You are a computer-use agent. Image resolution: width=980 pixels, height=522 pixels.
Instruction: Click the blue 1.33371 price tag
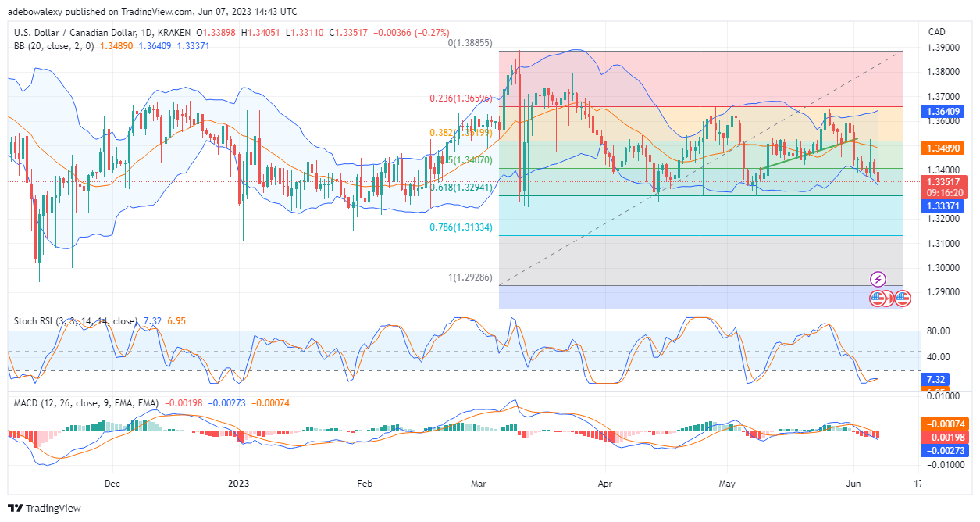[x=944, y=206]
